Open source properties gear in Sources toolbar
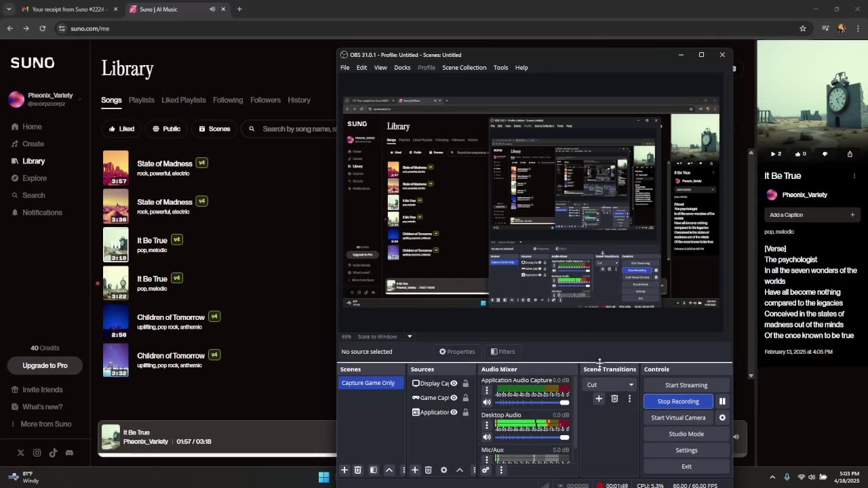This screenshot has height=488, width=868. (x=444, y=470)
